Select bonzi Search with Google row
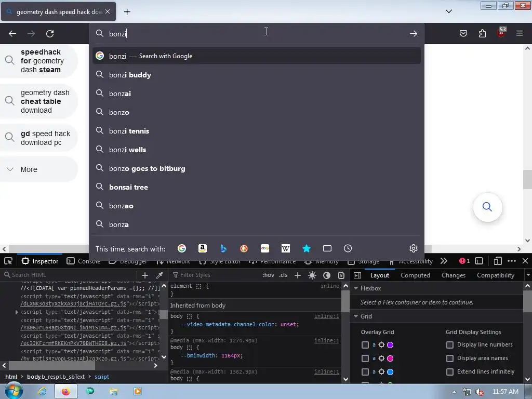 (x=257, y=56)
